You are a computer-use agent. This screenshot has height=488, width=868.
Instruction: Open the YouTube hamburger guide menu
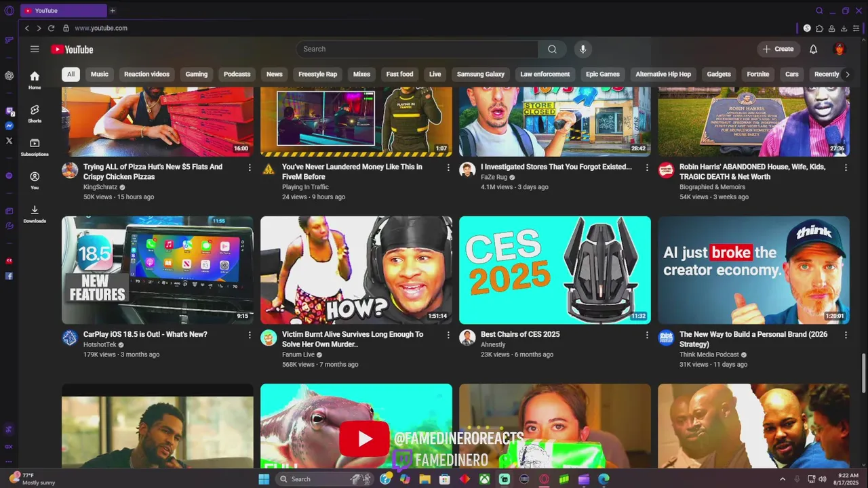(x=35, y=49)
